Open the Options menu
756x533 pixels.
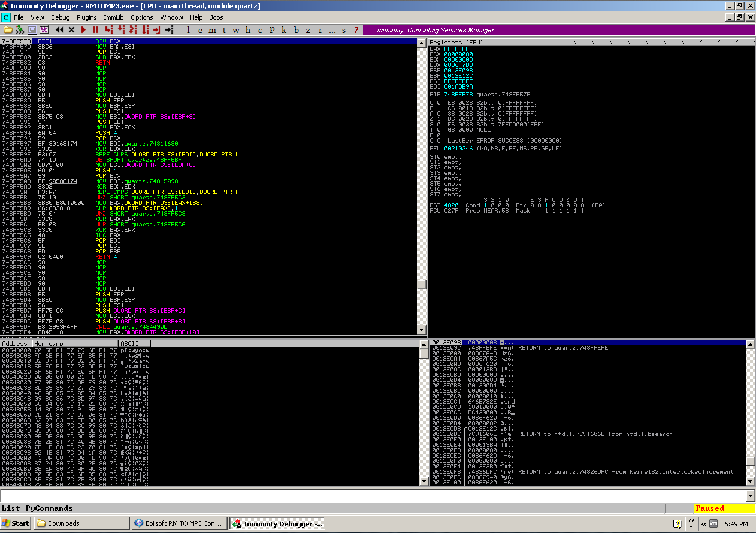point(142,17)
